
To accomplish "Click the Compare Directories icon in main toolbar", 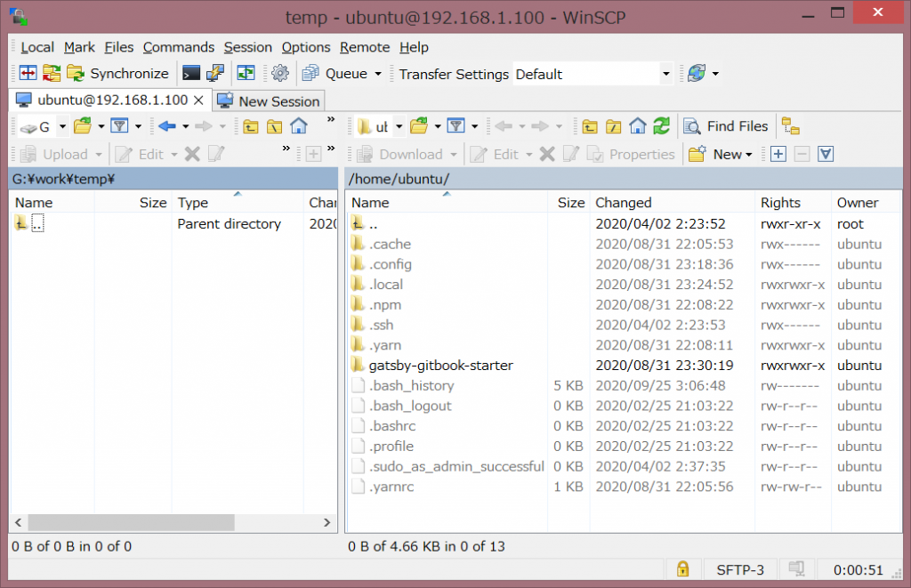I will click(x=28, y=73).
